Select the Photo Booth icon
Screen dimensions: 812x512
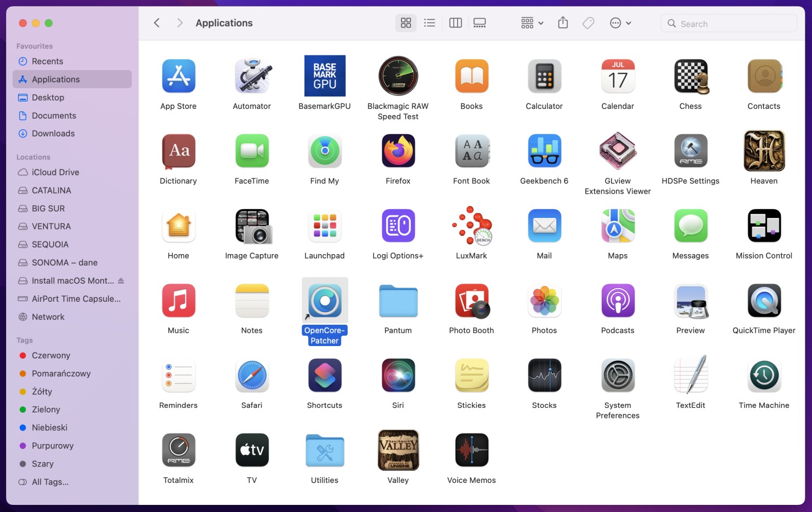[471, 301]
